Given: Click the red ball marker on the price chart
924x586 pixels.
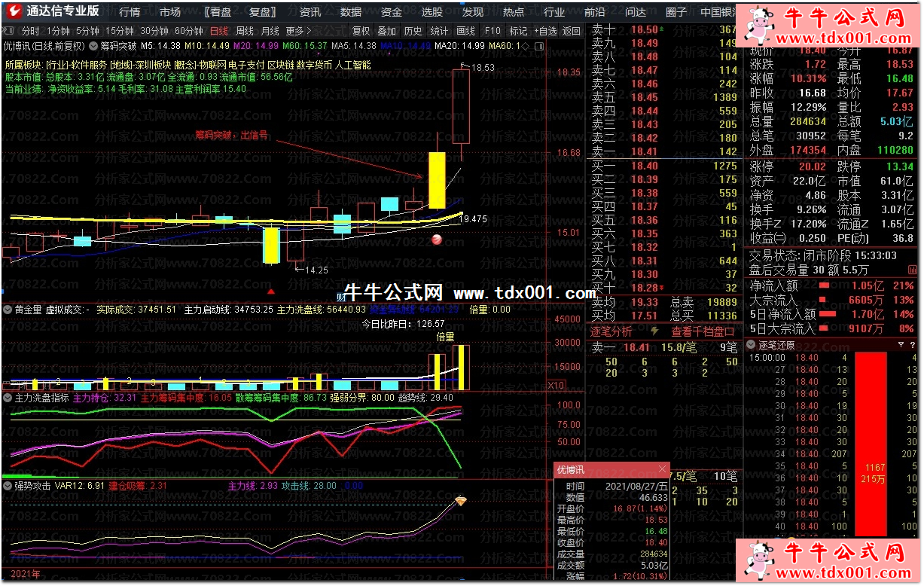Looking at the screenshot, I should point(436,240).
